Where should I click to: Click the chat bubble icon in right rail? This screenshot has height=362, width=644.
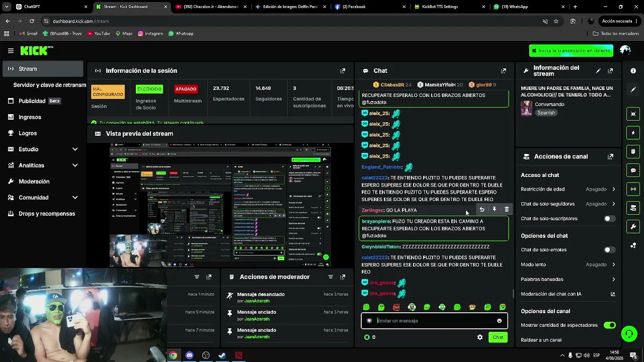(x=633, y=170)
